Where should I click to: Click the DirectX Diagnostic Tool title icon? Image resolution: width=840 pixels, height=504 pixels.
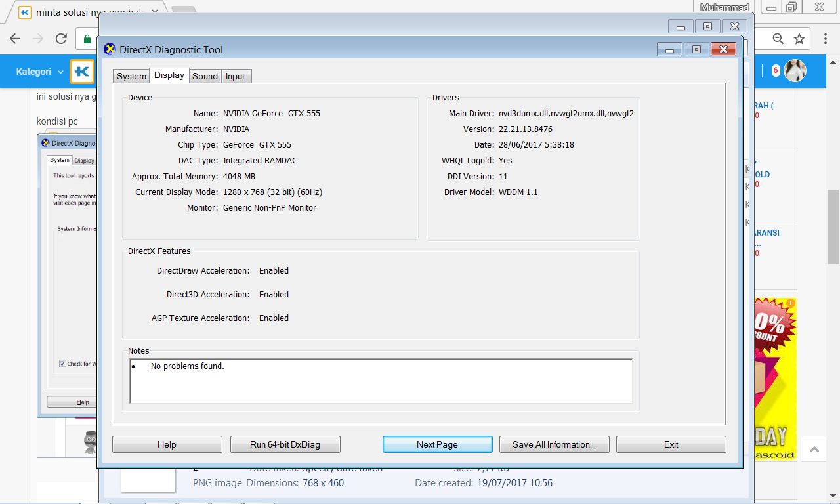110,49
